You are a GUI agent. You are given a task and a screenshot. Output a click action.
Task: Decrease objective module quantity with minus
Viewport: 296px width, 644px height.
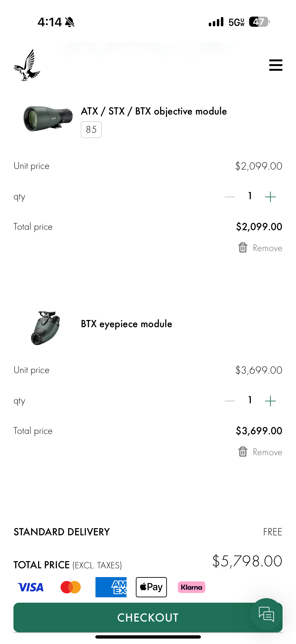tap(230, 197)
